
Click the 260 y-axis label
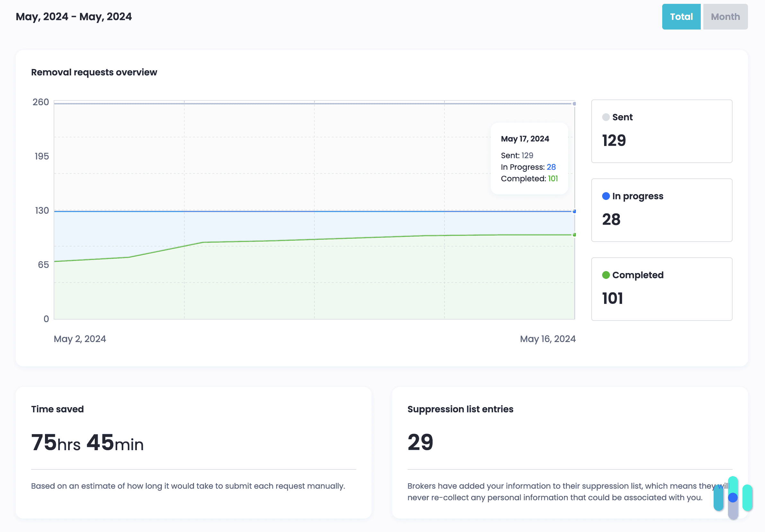(x=41, y=102)
